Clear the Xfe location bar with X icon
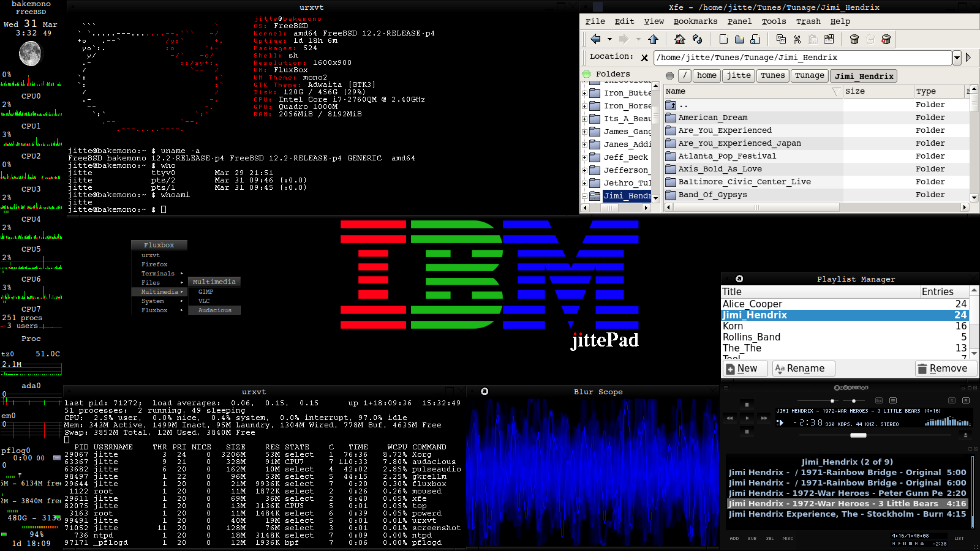 [x=644, y=58]
